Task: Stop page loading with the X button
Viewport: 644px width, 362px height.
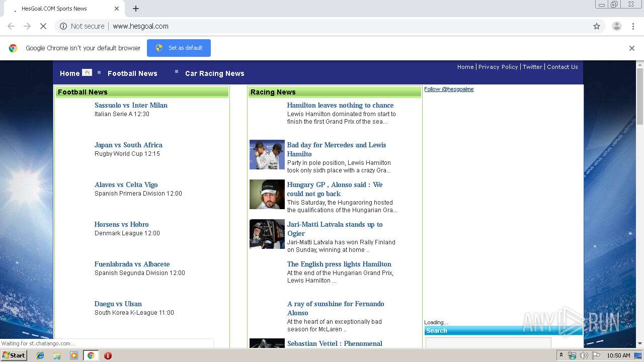Action: [43, 26]
